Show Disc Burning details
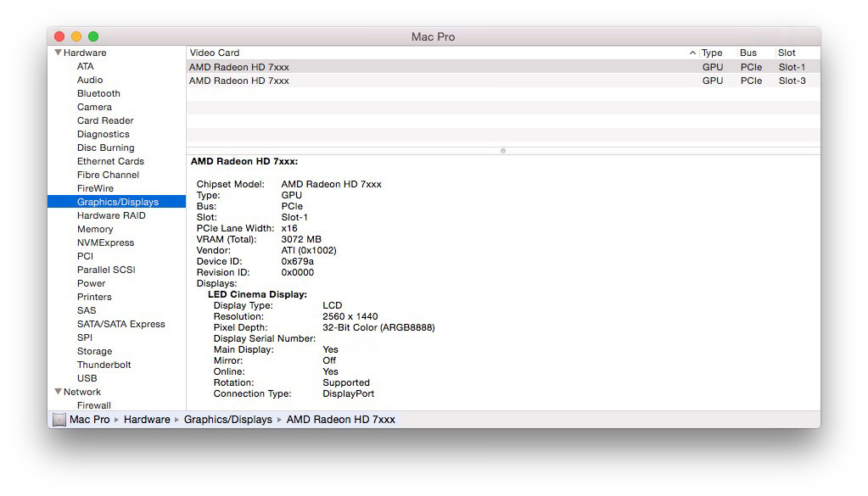The width and height of the screenshot is (868, 496). pyautogui.click(x=106, y=148)
